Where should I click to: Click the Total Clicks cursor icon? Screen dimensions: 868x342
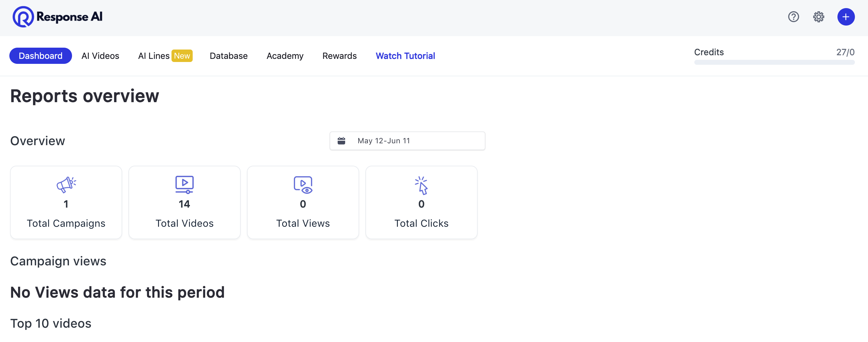coord(421,185)
